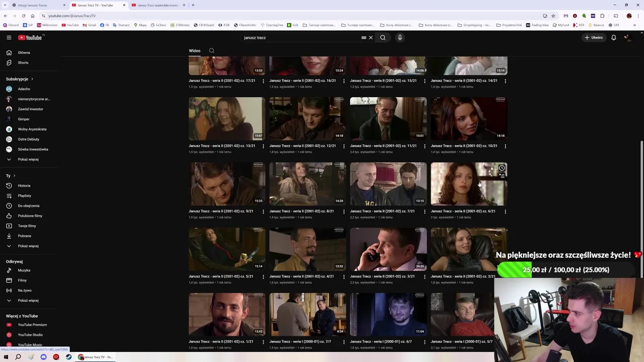Open a new browser tab
644x362 pixels.
point(193,5)
